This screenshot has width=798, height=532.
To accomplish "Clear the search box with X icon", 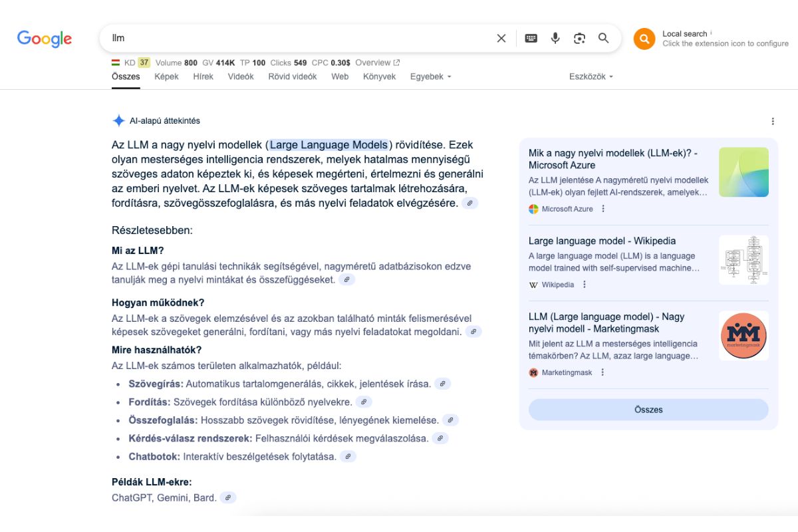I will tap(501, 39).
